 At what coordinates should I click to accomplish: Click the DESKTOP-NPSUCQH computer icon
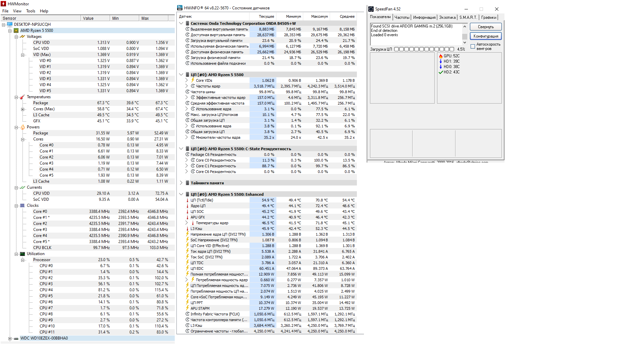click(10, 24)
